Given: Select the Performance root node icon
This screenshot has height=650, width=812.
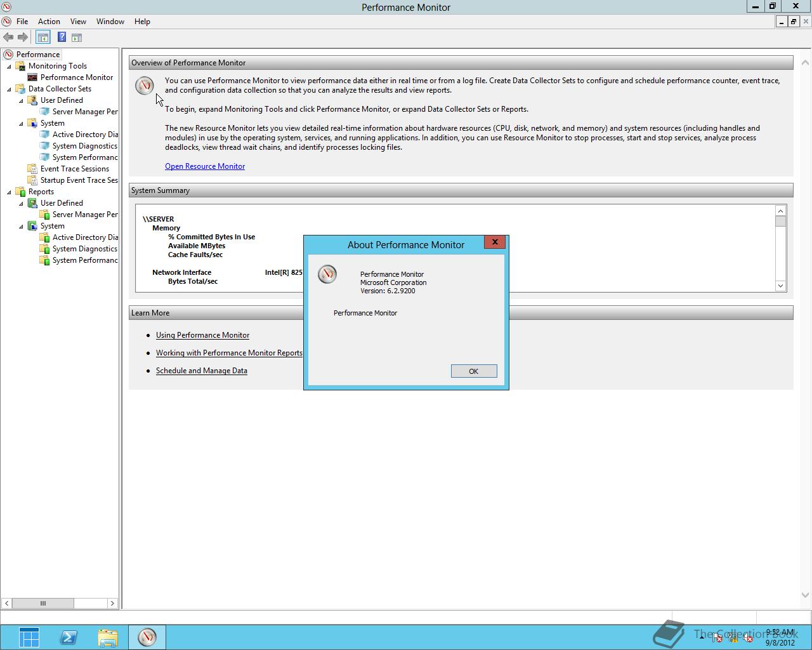Looking at the screenshot, I should coord(8,55).
